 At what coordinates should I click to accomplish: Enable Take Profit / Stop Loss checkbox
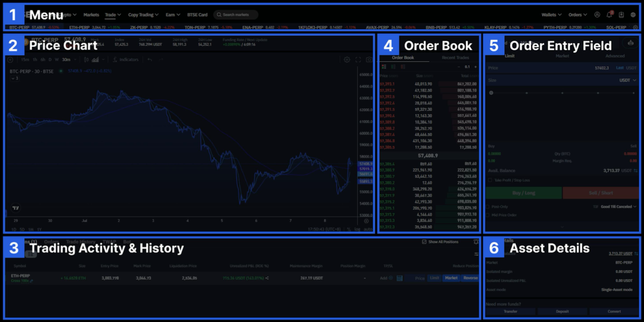[490, 180]
